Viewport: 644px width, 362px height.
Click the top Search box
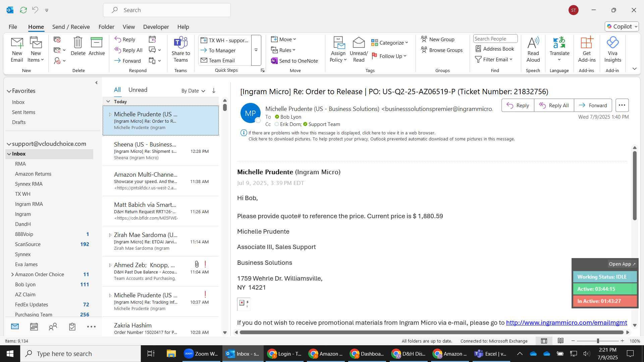(x=167, y=10)
